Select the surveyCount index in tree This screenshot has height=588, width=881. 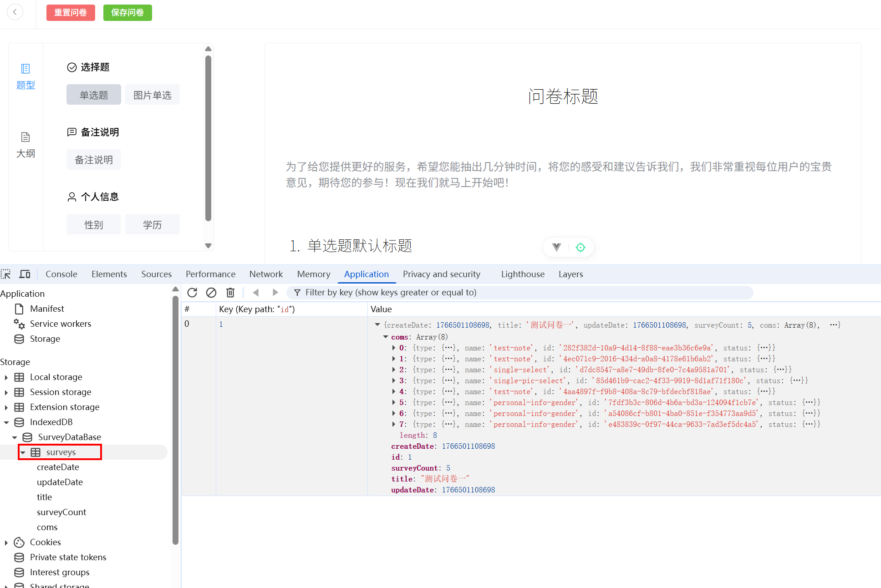click(x=61, y=512)
